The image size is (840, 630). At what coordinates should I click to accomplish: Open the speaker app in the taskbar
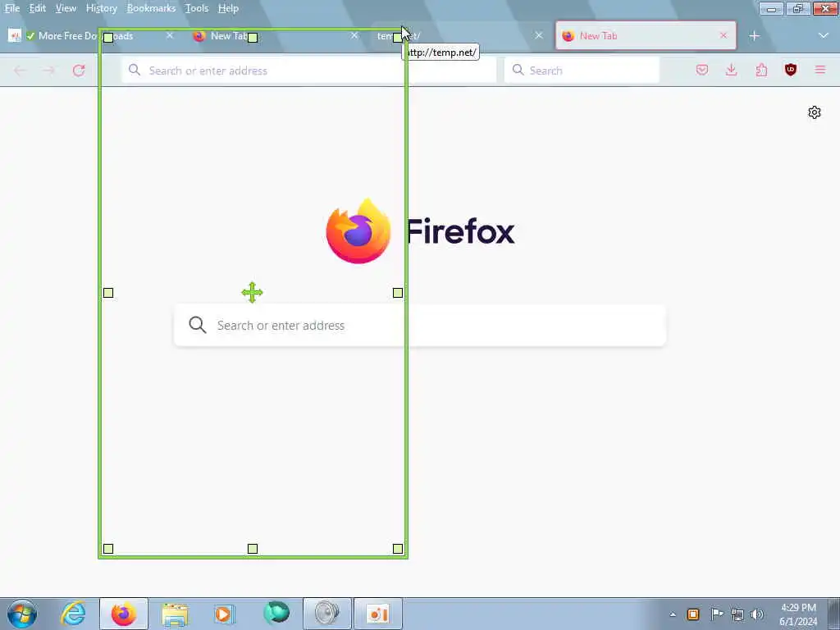pos(327,614)
